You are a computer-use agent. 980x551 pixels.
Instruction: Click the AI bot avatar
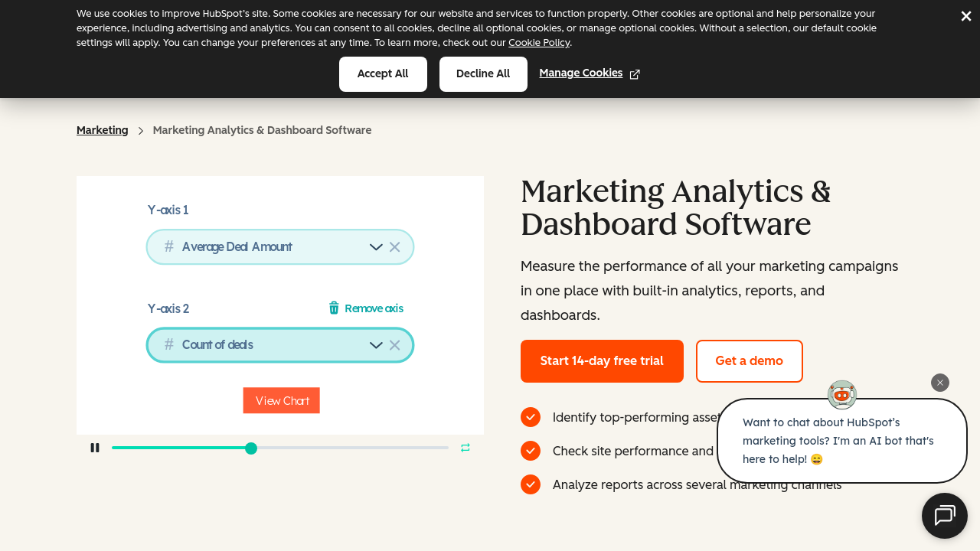coord(842,394)
